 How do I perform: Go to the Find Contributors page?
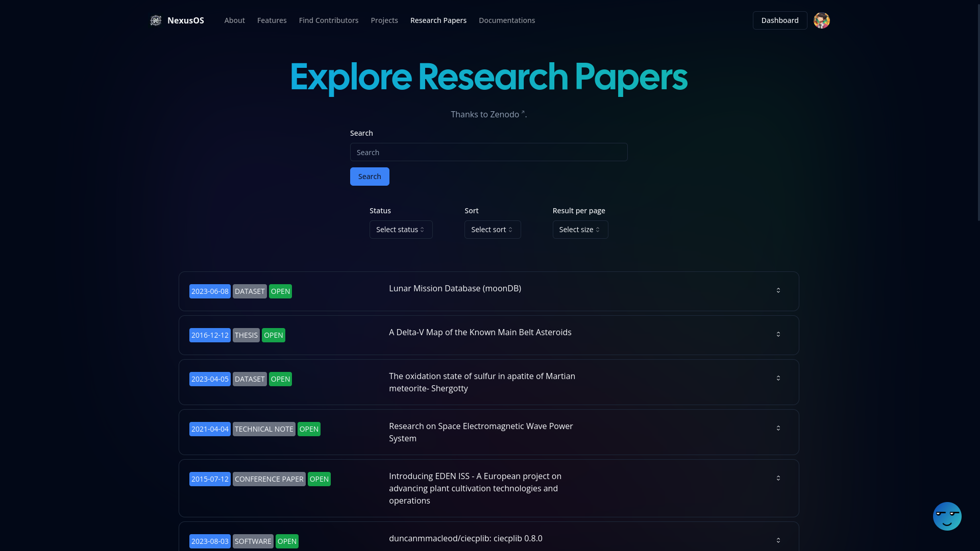click(328, 20)
